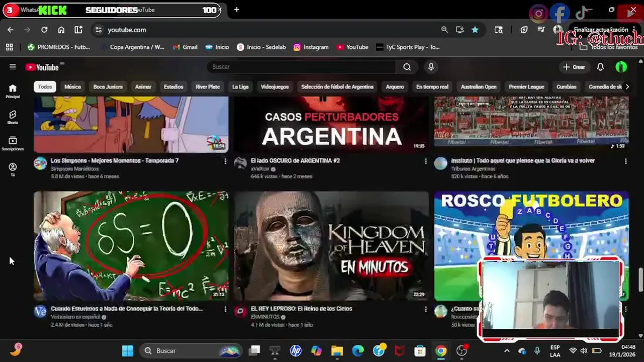Open Gmail bookmark
The width and height of the screenshot is (644, 362).
pos(185,47)
